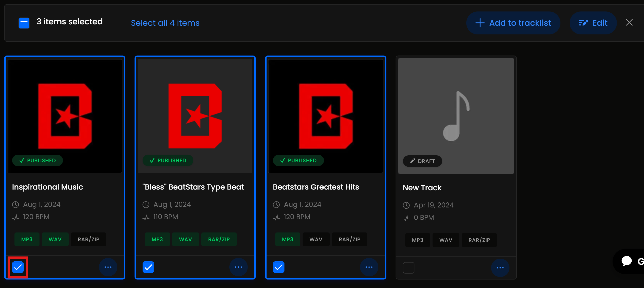The image size is (644, 288).
Task: Click the DRAFT badge on New Track
Action: click(422, 161)
